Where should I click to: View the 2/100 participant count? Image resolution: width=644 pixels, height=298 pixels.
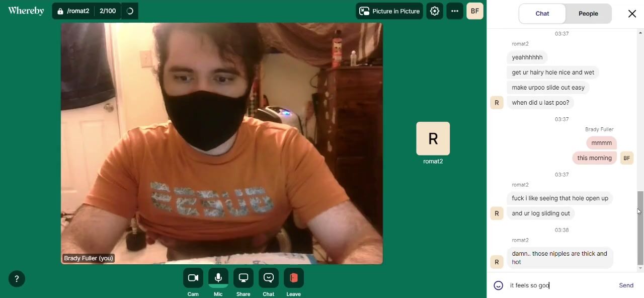(x=108, y=11)
